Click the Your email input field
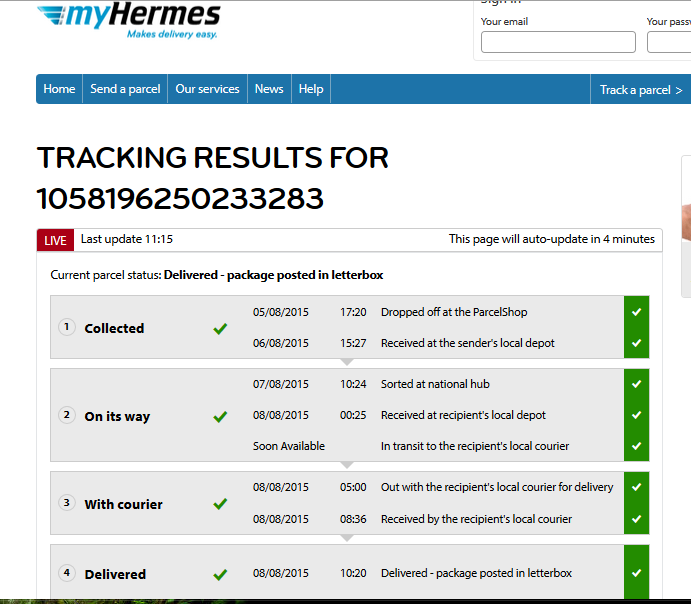The width and height of the screenshot is (691, 604). [558, 42]
